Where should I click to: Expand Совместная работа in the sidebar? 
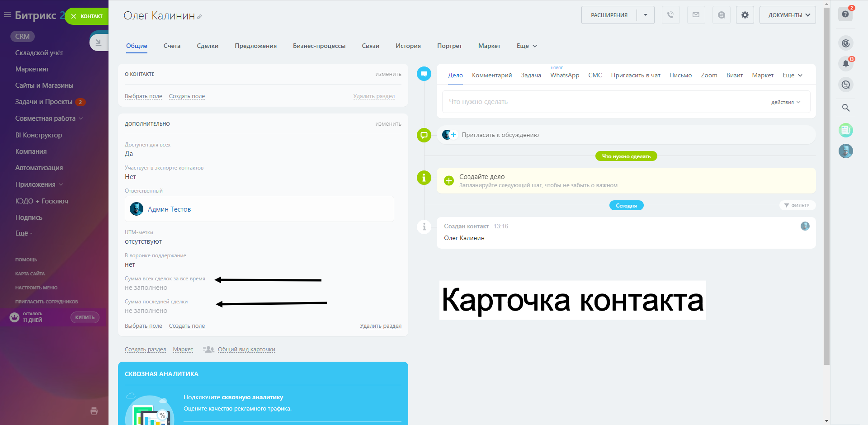tap(49, 118)
